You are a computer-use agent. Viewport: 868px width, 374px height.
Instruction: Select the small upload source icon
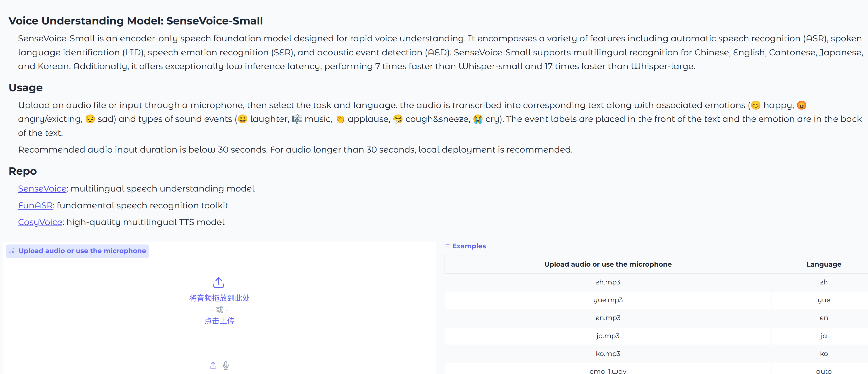coord(213,365)
